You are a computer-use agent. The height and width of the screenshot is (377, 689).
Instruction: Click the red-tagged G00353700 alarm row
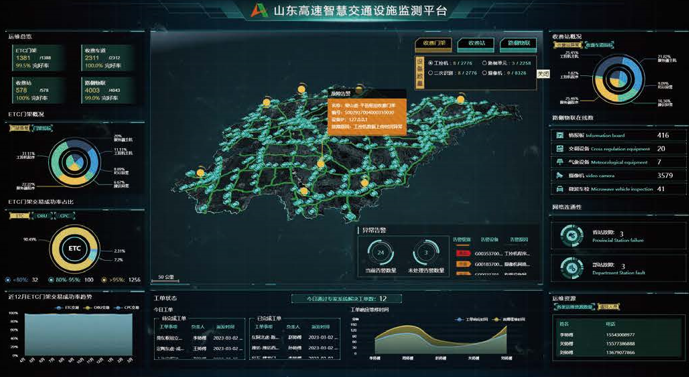[x=493, y=254]
